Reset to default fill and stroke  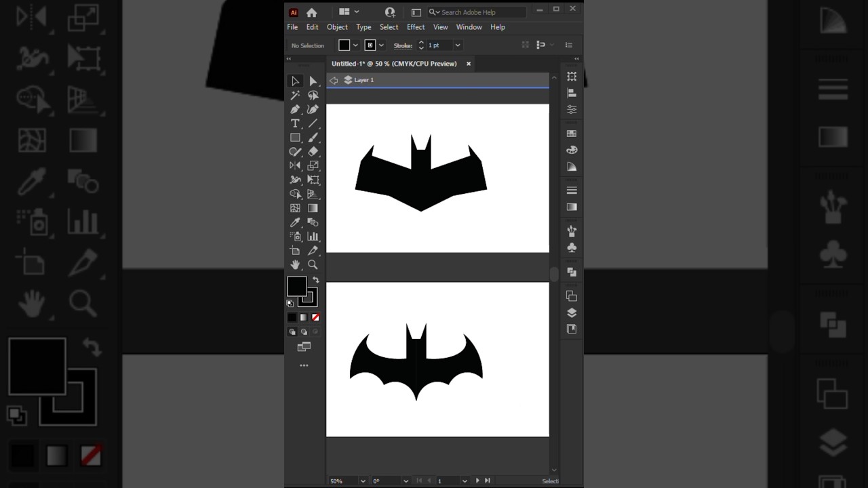pos(290,303)
